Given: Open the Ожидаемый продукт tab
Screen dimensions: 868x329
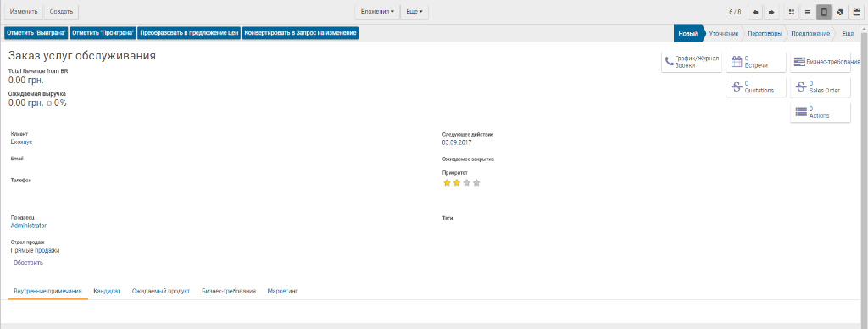Looking at the screenshot, I should point(160,292).
